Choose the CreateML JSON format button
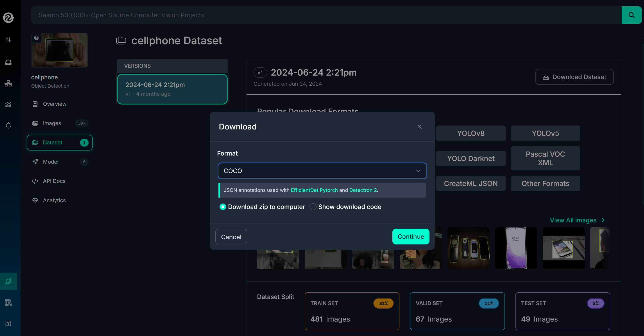This screenshot has width=644, height=336. pos(471,184)
